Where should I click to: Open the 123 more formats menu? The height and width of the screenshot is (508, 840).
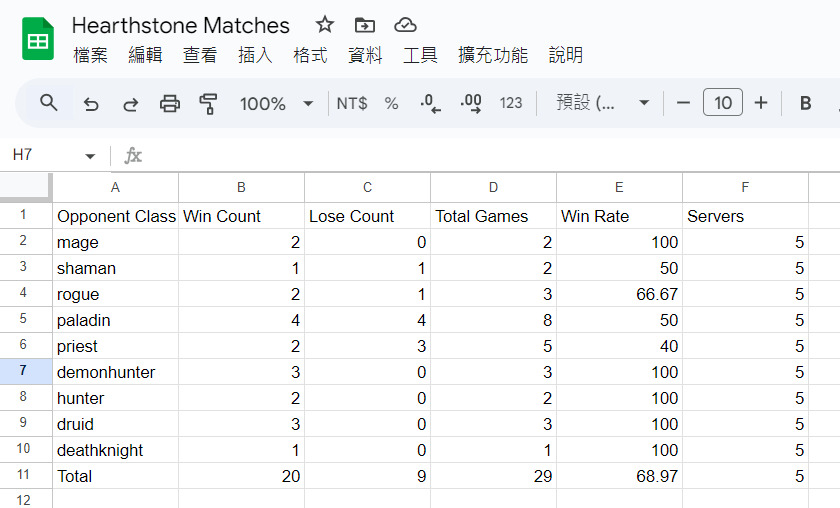pos(511,103)
